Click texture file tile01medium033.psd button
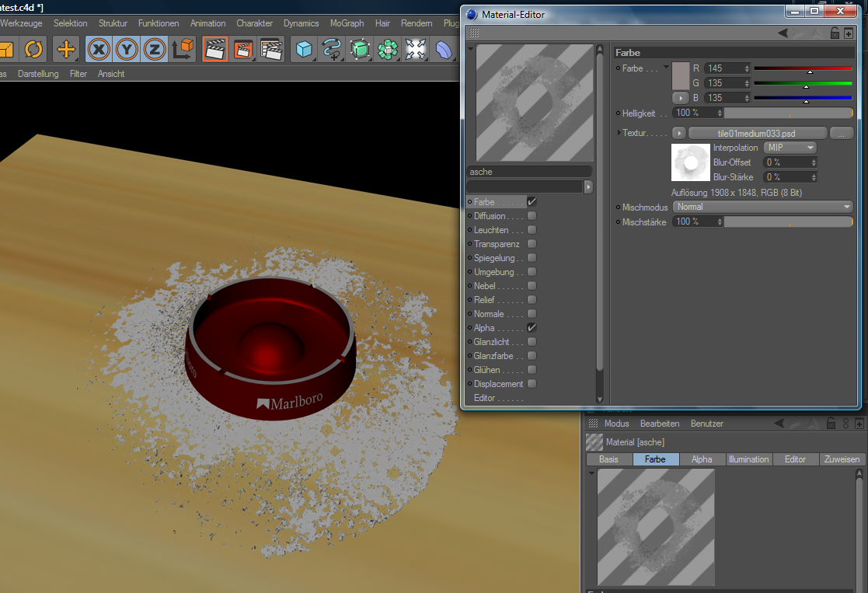 click(758, 134)
